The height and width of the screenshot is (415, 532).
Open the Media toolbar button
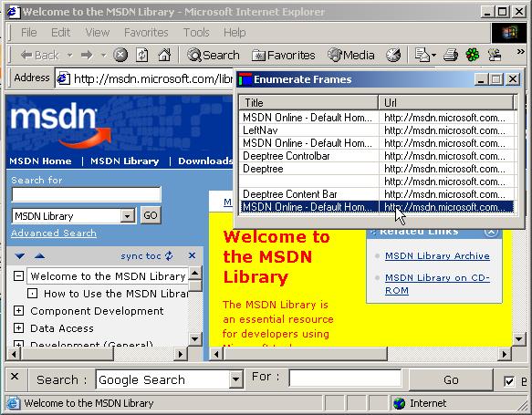tap(351, 55)
